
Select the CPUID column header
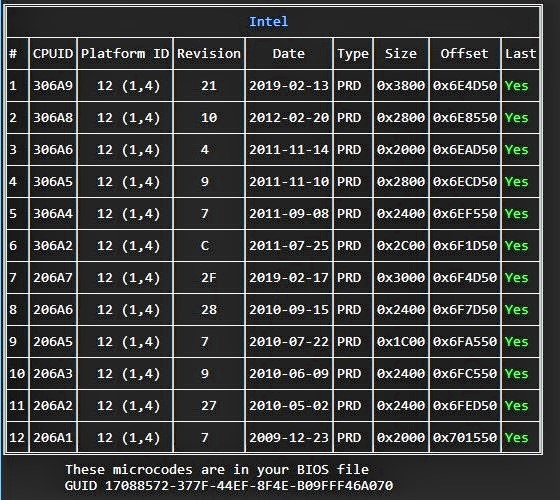pos(53,54)
